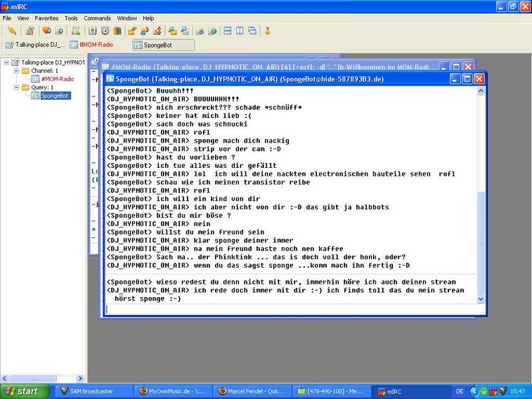Viewport: 532px width, 399px height.
Task: Collapse the Channel: 1 folder in treebar
Action: (x=16, y=71)
